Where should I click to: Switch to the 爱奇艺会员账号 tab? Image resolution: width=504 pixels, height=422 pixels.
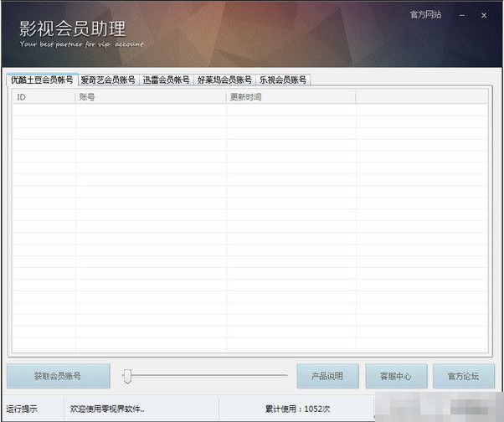click(107, 80)
